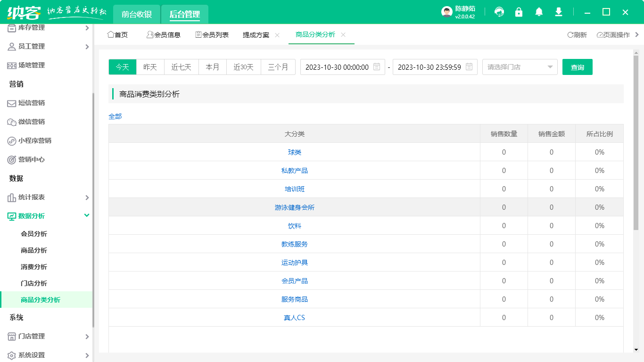Select the 昨天 date range option
The height and width of the screenshot is (362, 644).
(x=150, y=67)
